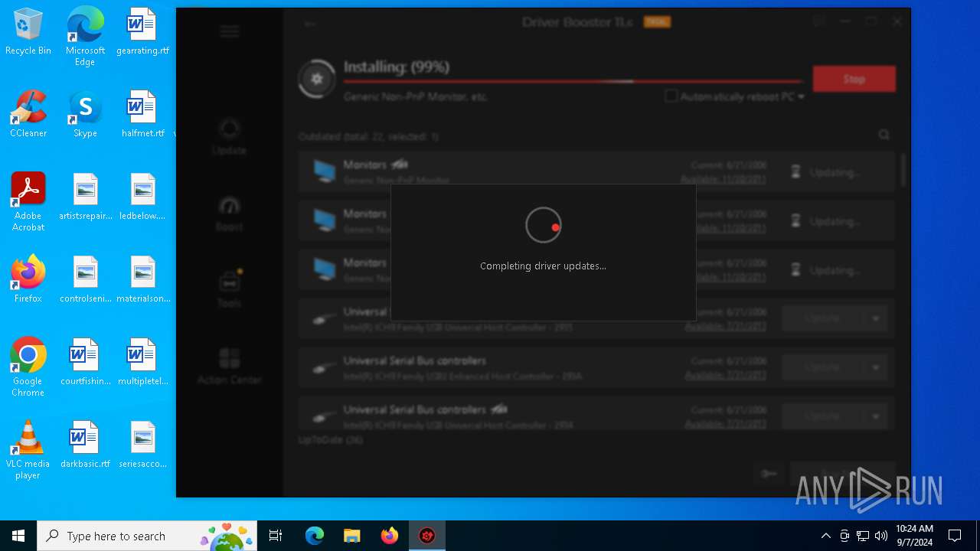The width and height of the screenshot is (980, 551).
Task: Open the Boost section in Driver Booster sidebar
Action: [x=230, y=214]
